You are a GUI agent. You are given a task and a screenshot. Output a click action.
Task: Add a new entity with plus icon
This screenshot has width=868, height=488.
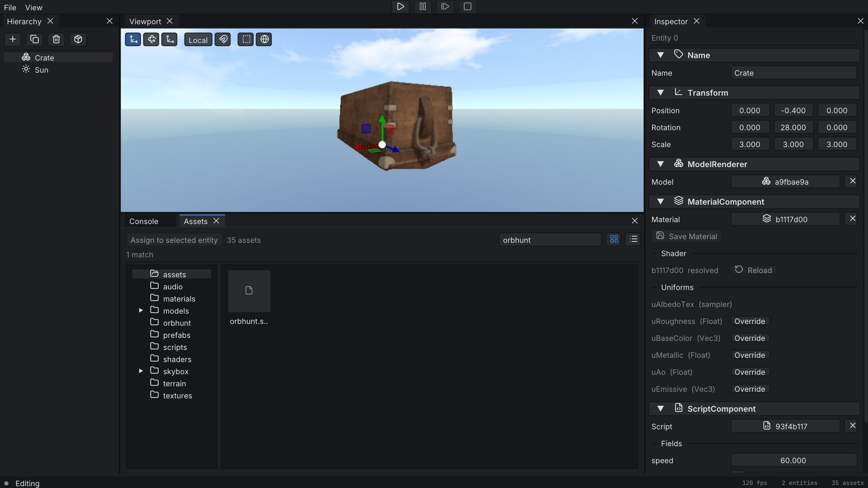click(x=13, y=39)
